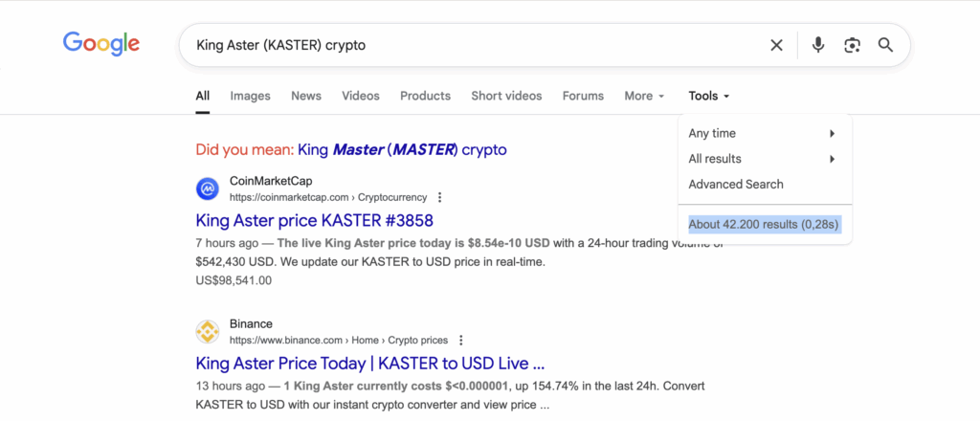
Task: Open Advanced Search option
Action: click(736, 184)
